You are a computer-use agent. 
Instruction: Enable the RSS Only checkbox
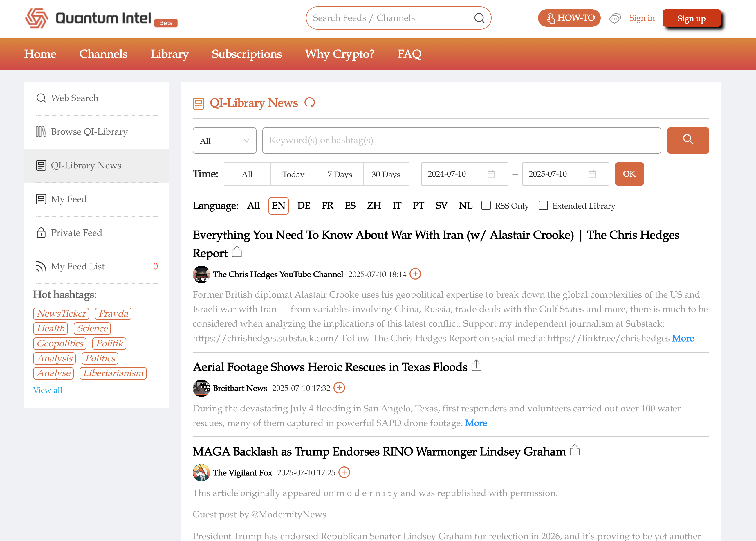(486, 206)
